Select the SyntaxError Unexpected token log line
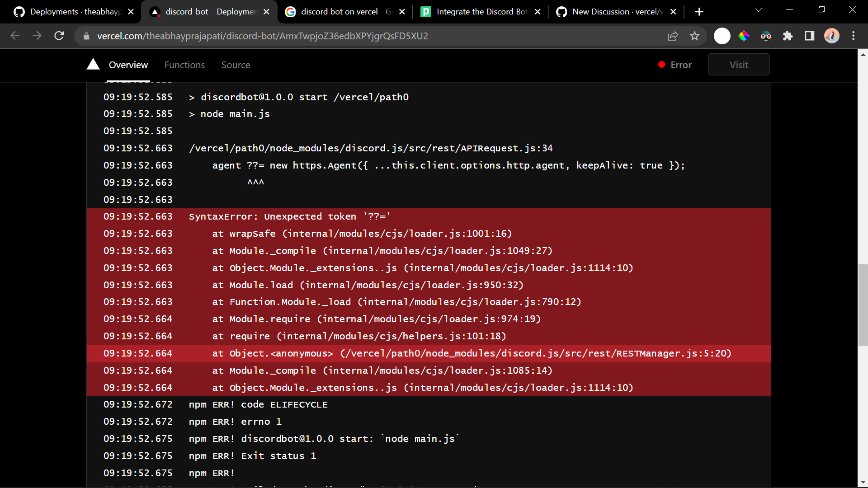Image resolution: width=868 pixels, height=488 pixels. click(289, 216)
